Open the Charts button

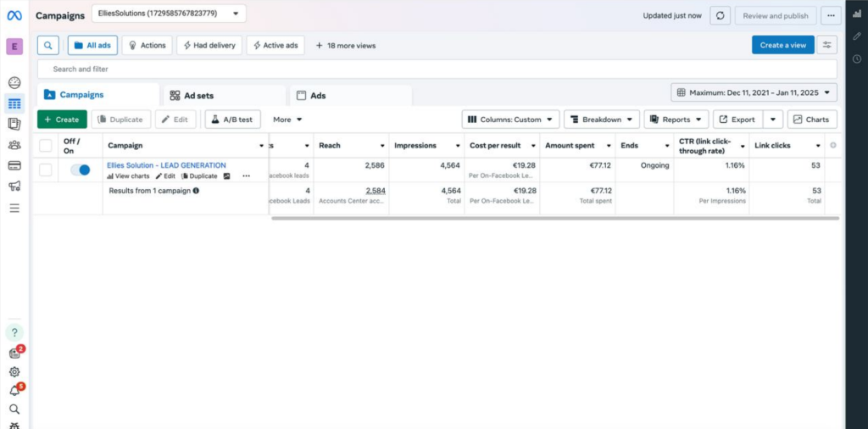pyautogui.click(x=812, y=120)
